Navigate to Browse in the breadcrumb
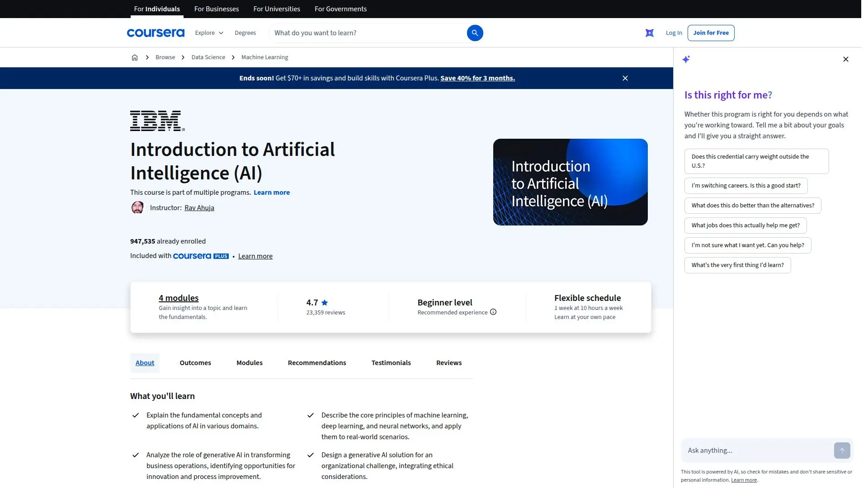868x488 pixels. (x=165, y=57)
